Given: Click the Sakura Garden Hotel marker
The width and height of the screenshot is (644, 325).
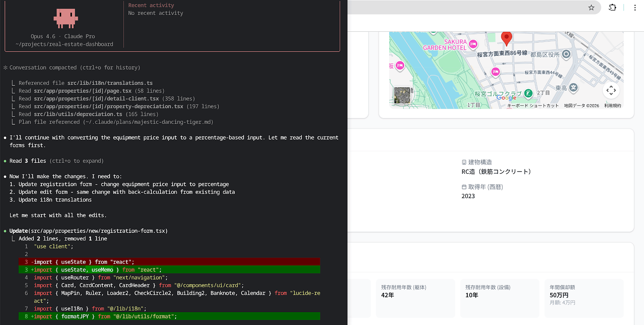Looking at the screenshot, I should (473, 44).
